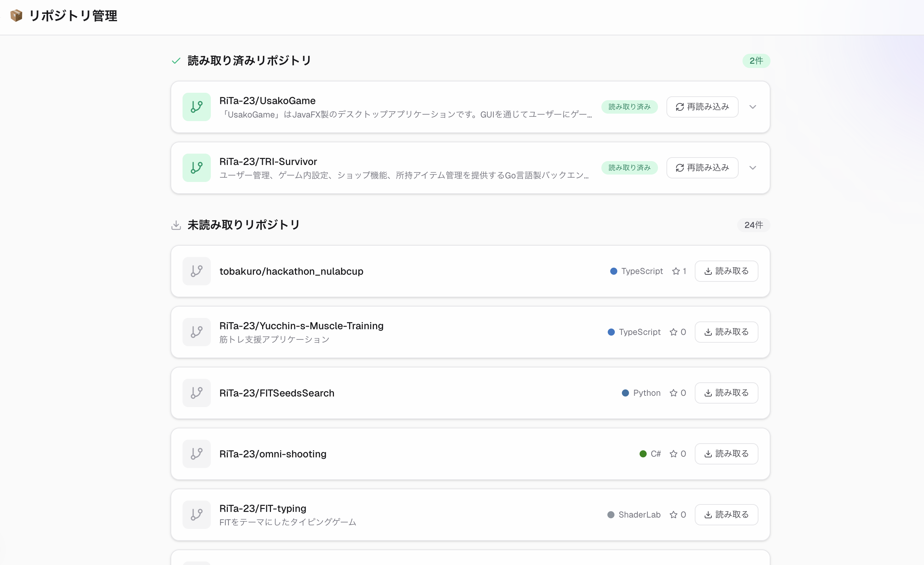Click TRI-Survivor green branch icon

(x=196, y=168)
